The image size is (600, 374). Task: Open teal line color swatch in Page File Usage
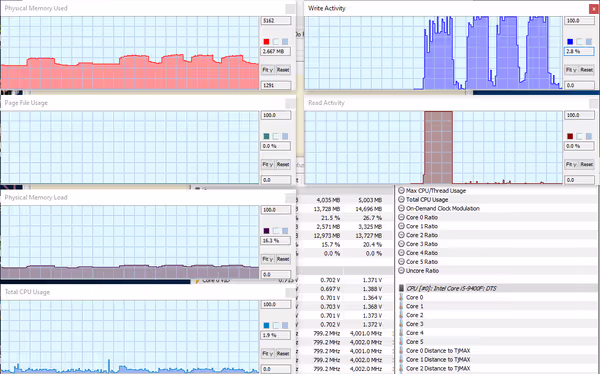click(266, 136)
